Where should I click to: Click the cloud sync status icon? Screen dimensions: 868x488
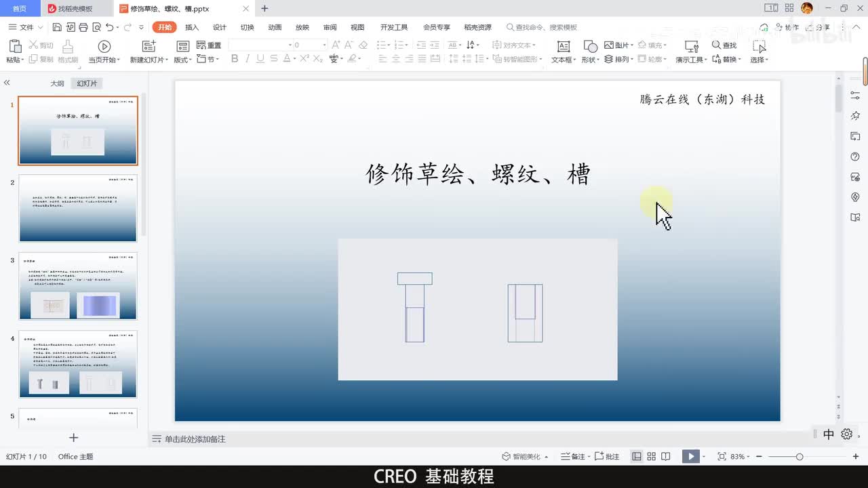tap(764, 27)
